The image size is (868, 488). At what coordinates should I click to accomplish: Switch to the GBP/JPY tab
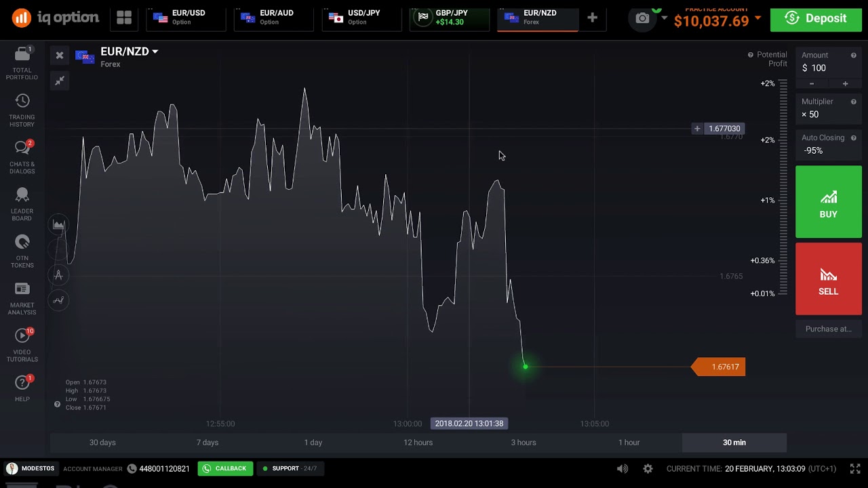[449, 18]
